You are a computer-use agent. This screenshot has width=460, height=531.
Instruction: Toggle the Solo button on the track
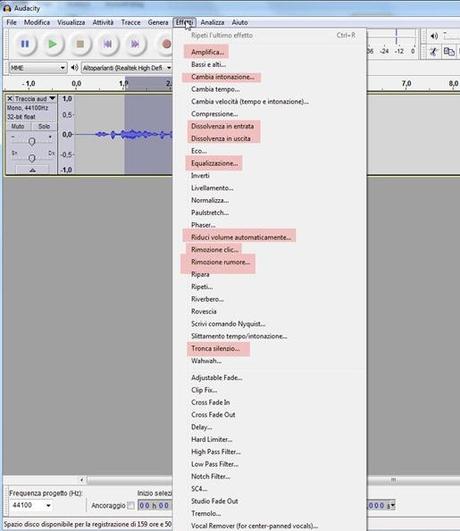pos(44,126)
